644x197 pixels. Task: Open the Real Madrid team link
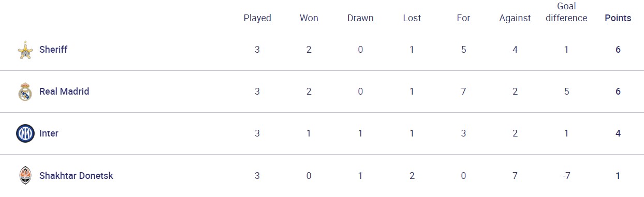[64, 92]
